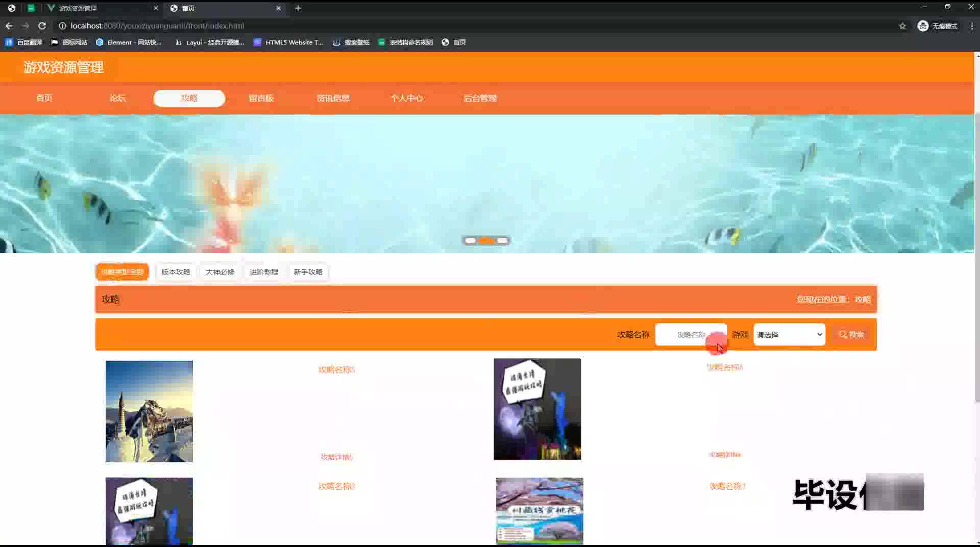
Task: Select the third carousel indicator dot
Action: click(502, 240)
